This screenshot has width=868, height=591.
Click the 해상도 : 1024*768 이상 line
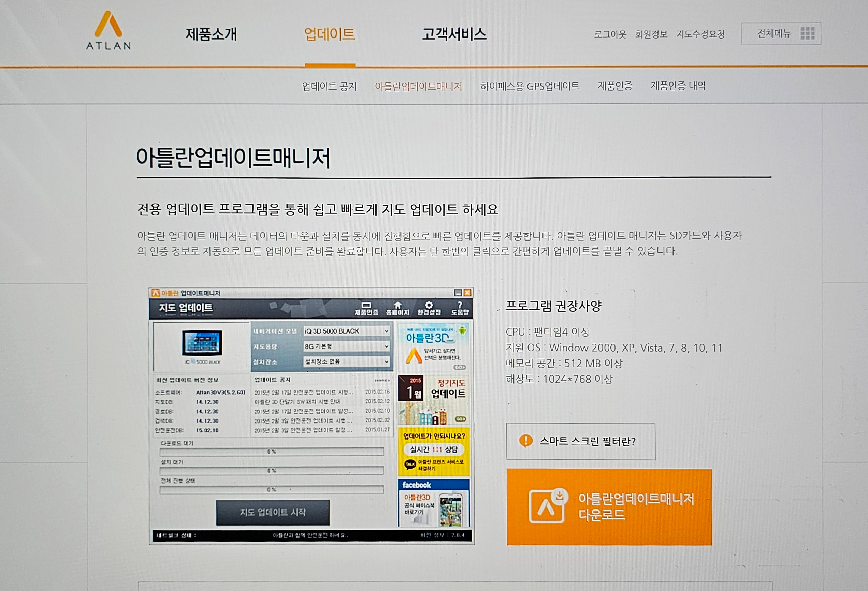(559, 379)
